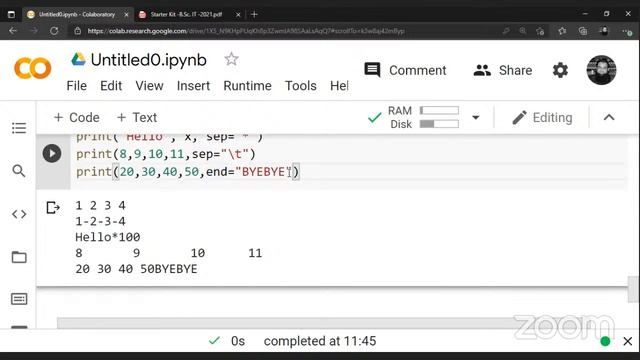
Task: Add a new Text cell
Action: point(137,118)
